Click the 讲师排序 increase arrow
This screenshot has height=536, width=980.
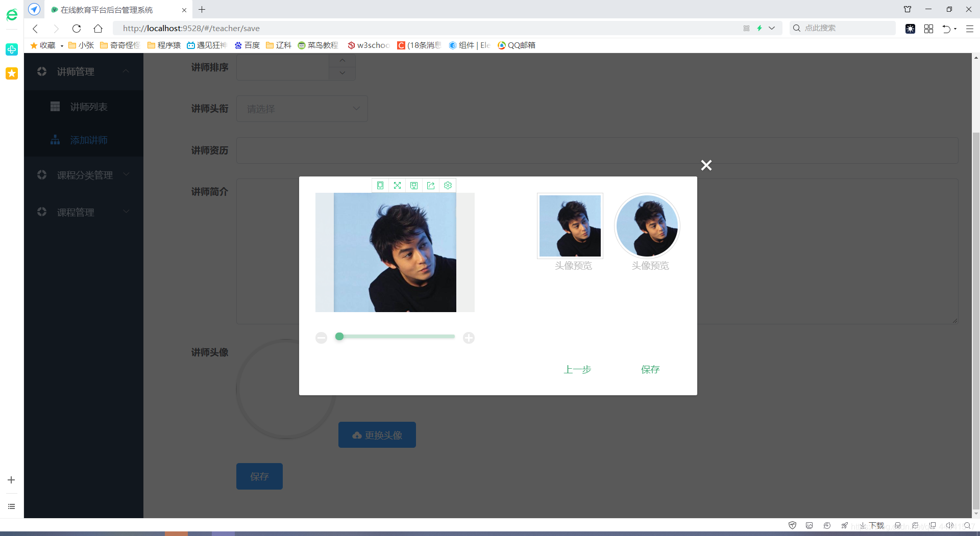342,61
